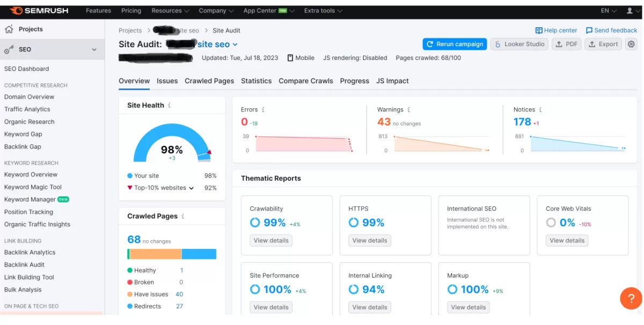View details for HTTPS report
Image resolution: width=644 pixels, height=325 pixels.
370,241
